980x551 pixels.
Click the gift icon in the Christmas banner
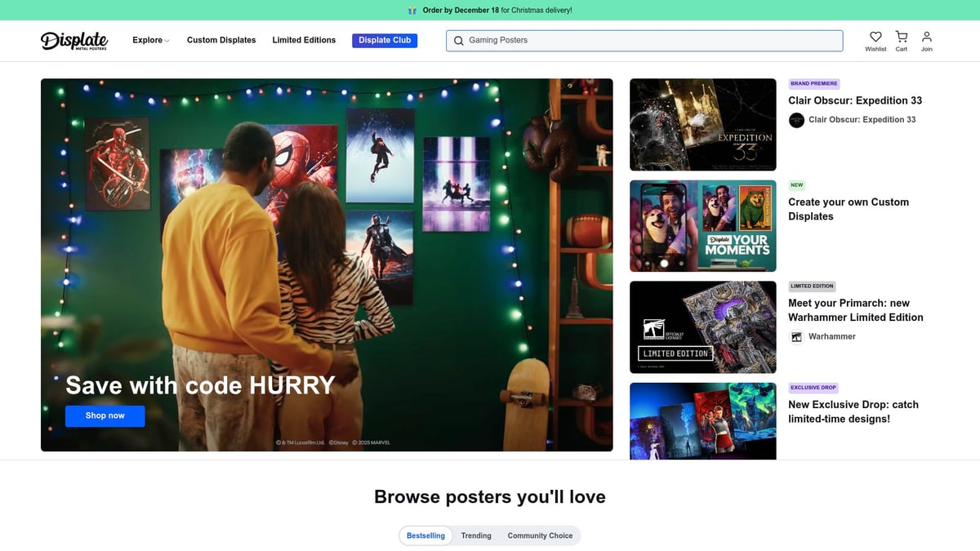coord(412,11)
